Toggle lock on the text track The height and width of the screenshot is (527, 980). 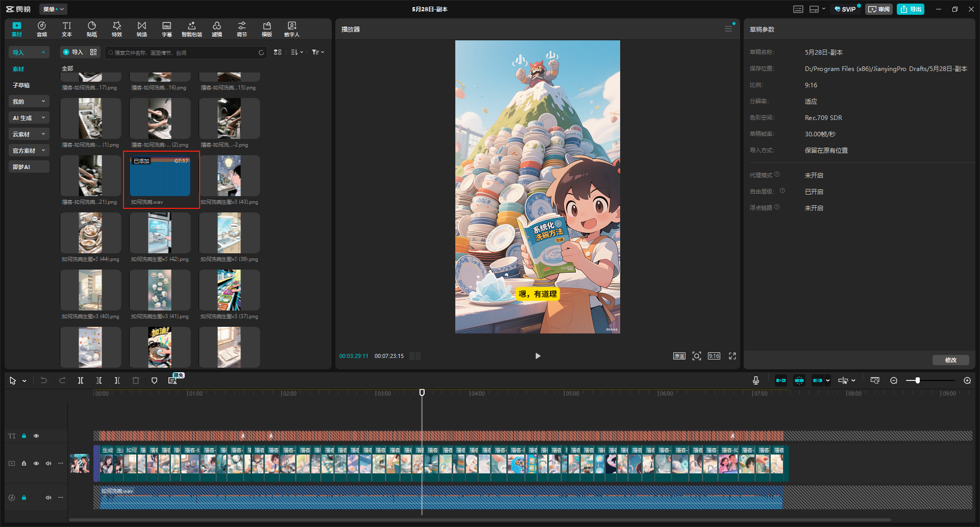[24, 436]
